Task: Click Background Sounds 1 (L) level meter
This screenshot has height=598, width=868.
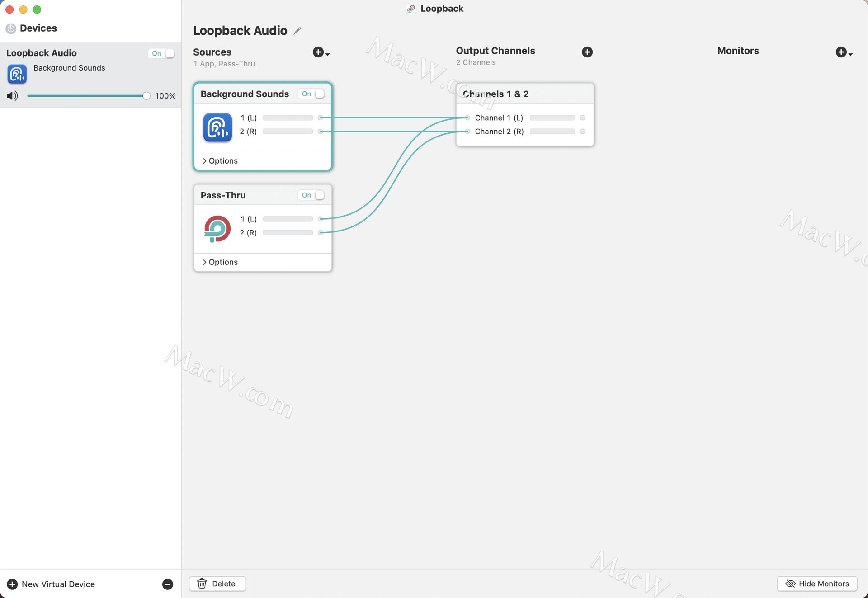Action: 288,118
